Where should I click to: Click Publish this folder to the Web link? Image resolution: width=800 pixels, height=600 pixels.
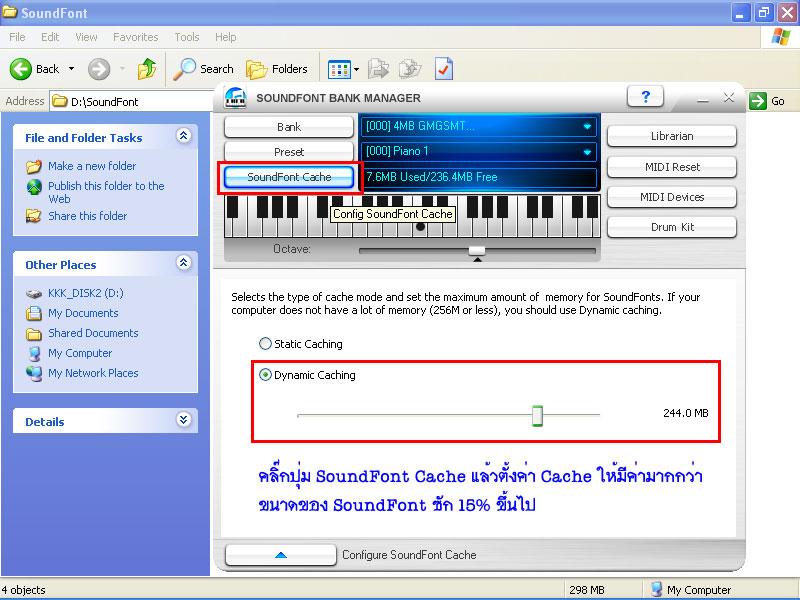(x=106, y=192)
